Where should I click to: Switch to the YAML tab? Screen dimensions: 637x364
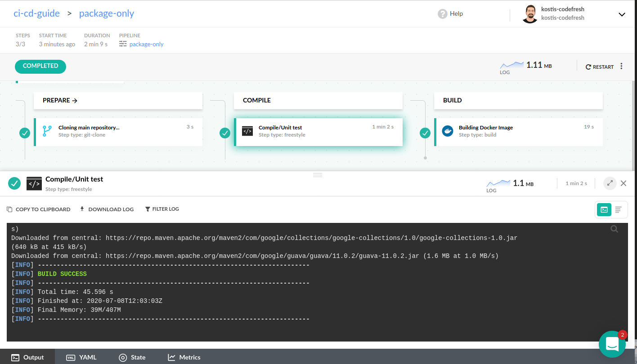tap(81, 357)
